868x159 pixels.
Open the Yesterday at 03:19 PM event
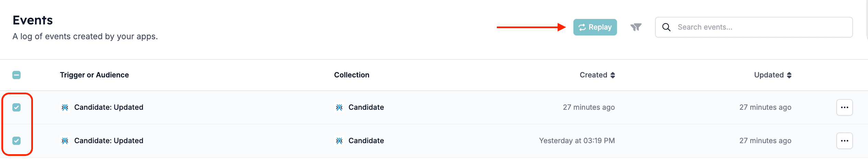[x=577, y=141]
